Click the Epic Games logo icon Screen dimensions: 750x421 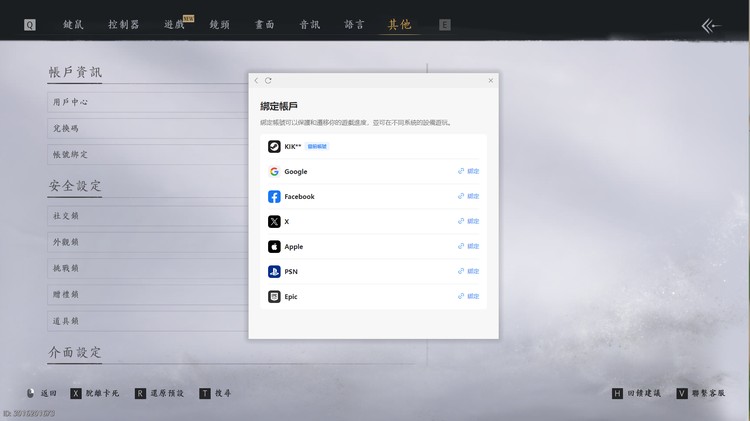[274, 296]
